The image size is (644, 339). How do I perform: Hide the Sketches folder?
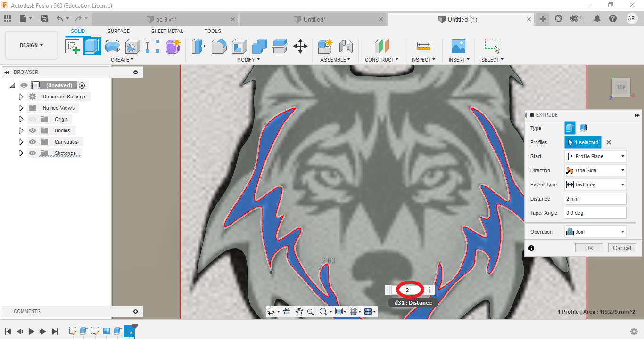point(33,153)
